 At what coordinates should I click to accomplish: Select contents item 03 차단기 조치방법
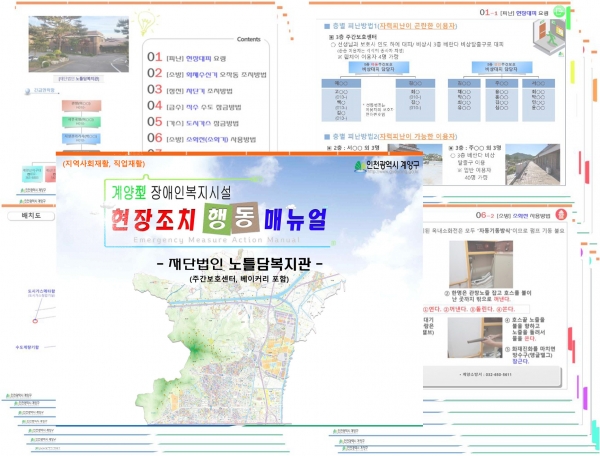click(190, 90)
